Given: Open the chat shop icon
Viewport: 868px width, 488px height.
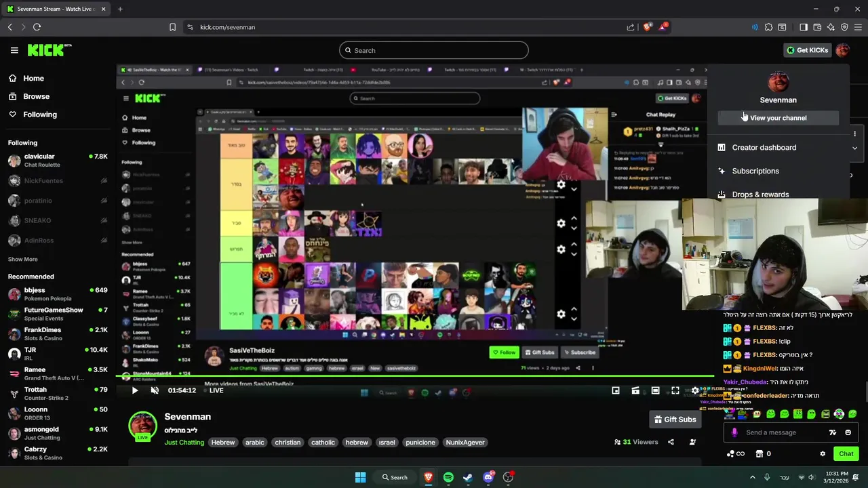Looking at the screenshot, I should click(x=759, y=453).
